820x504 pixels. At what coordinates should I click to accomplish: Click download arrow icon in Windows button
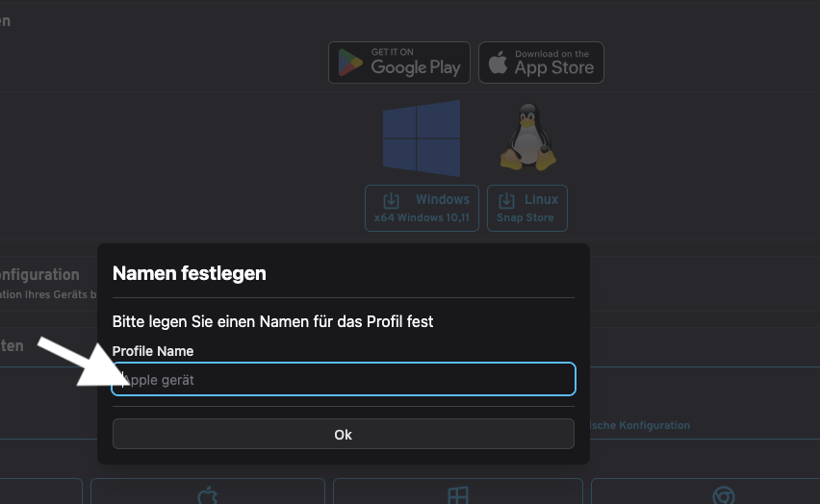pos(391,200)
